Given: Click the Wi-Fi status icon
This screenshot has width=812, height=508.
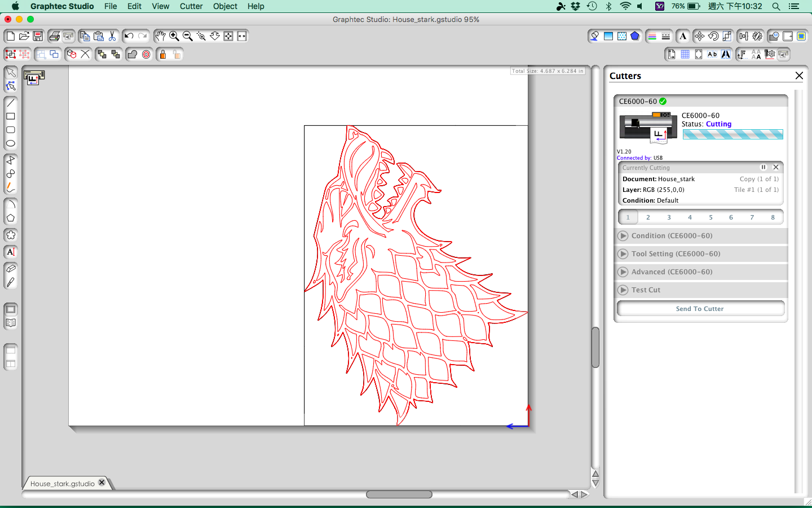Looking at the screenshot, I should [625, 6].
